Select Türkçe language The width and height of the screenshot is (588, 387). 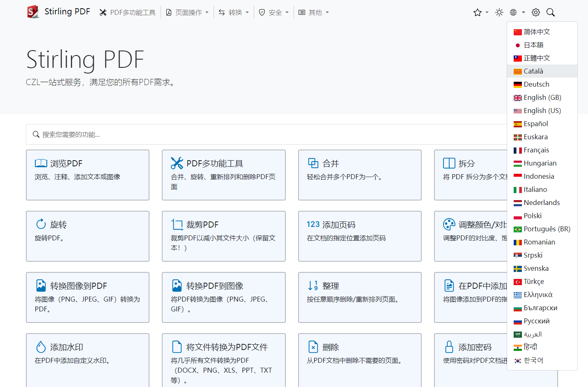pyautogui.click(x=542, y=281)
